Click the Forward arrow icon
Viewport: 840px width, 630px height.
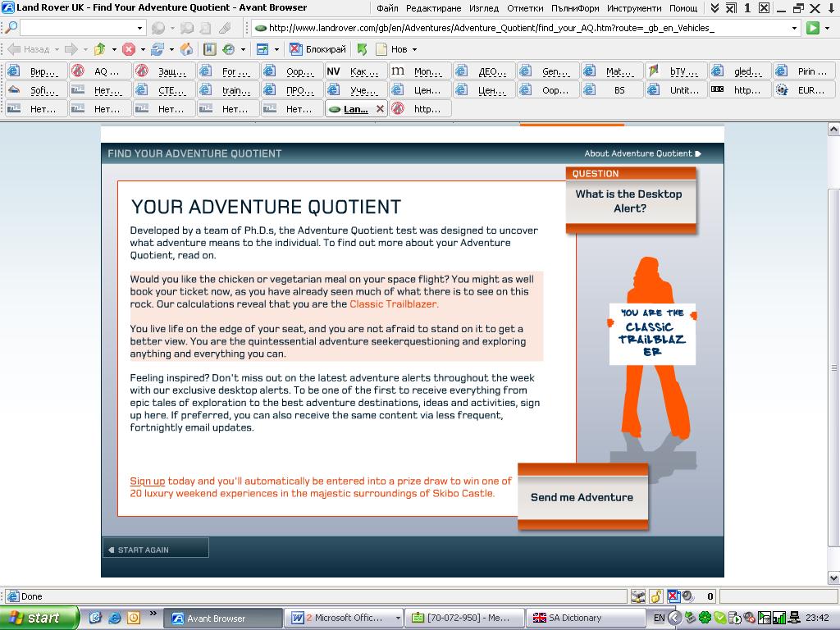coord(71,49)
